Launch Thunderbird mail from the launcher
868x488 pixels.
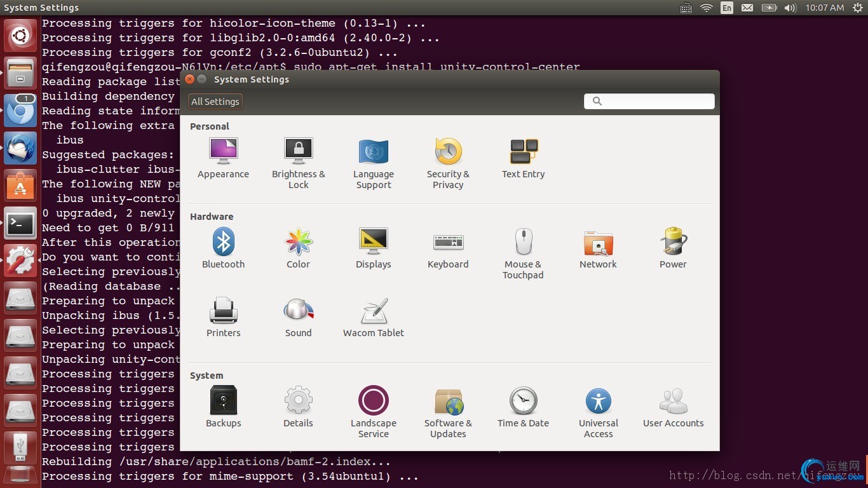[20, 147]
